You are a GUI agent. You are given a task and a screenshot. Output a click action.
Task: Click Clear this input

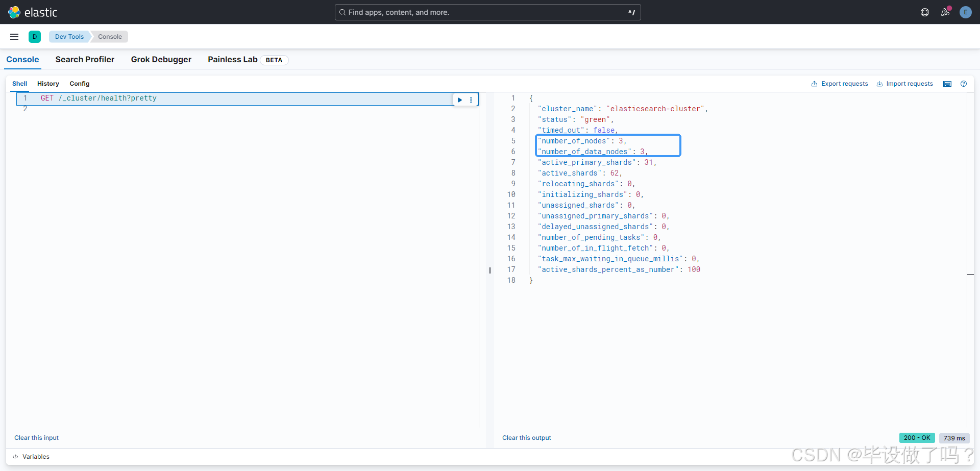point(36,438)
